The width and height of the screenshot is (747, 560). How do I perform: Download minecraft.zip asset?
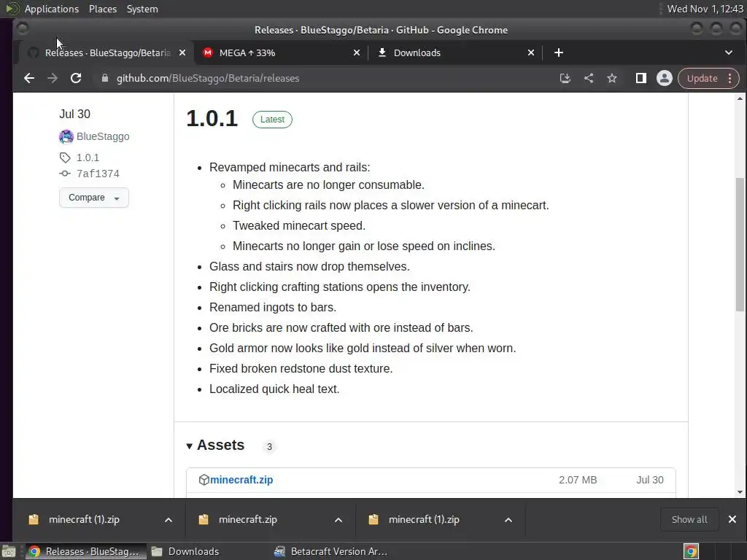click(x=241, y=480)
